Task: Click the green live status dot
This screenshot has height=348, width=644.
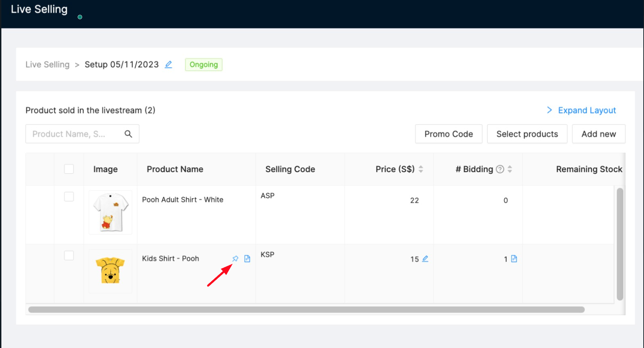Action: [80, 17]
